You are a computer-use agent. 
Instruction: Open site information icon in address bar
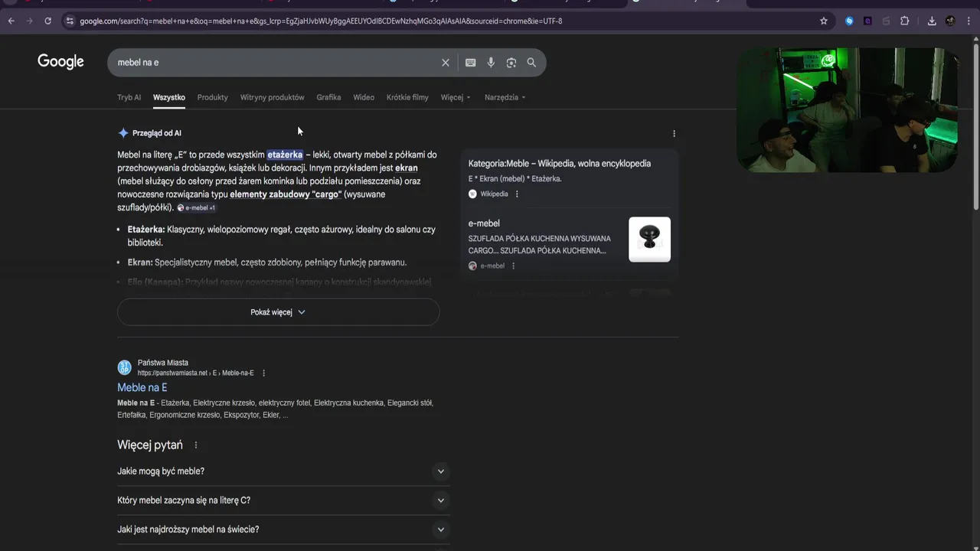(70, 21)
